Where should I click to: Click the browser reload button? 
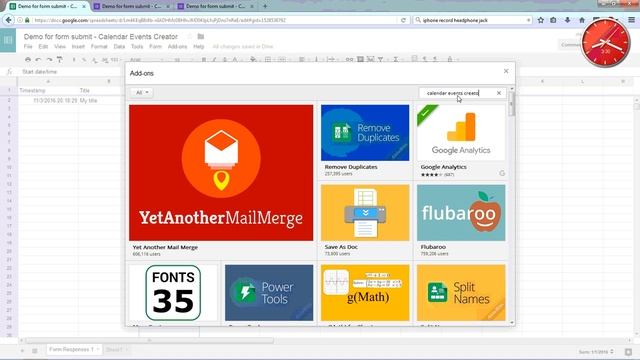[x=403, y=20]
